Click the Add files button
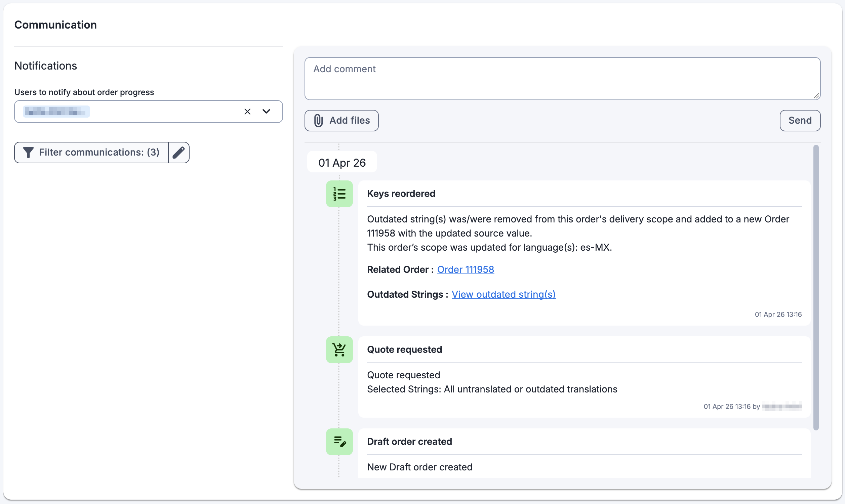 click(x=341, y=121)
